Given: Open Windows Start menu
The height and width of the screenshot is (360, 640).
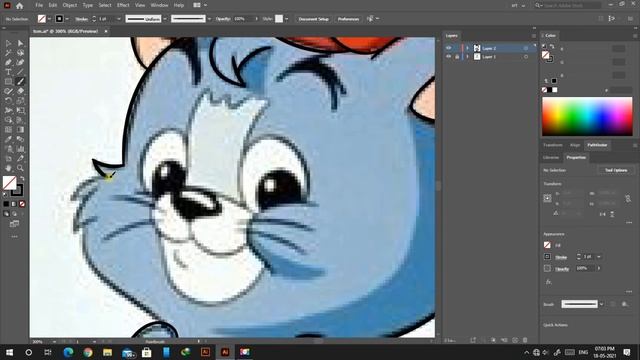Looking at the screenshot, I should click(x=9, y=352).
